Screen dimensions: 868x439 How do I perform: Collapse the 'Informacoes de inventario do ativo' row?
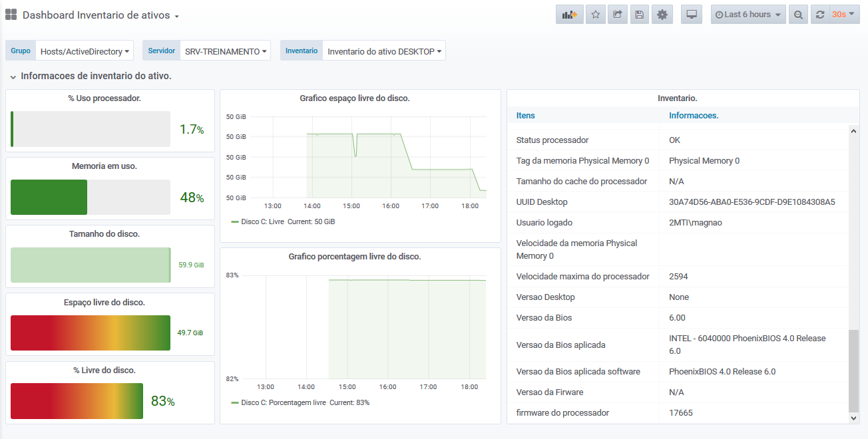click(13, 76)
